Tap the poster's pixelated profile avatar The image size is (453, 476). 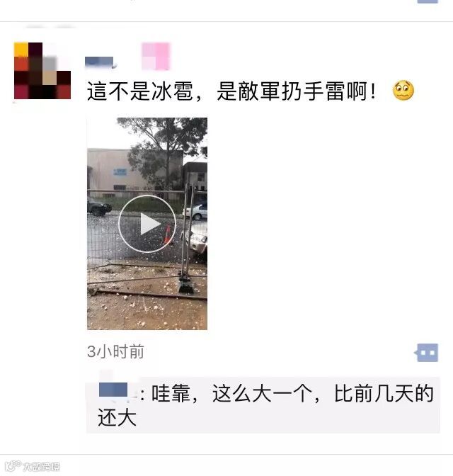click(x=42, y=71)
